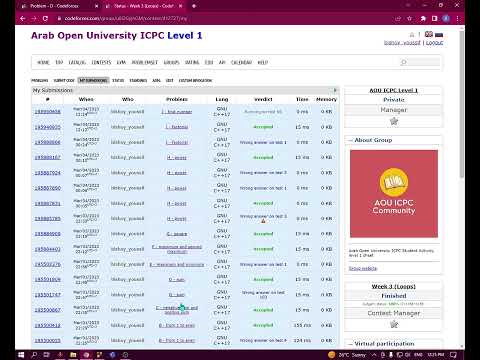Open HELP in the main navigation
This screenshot has height=360, width=480.
[263, 62]
